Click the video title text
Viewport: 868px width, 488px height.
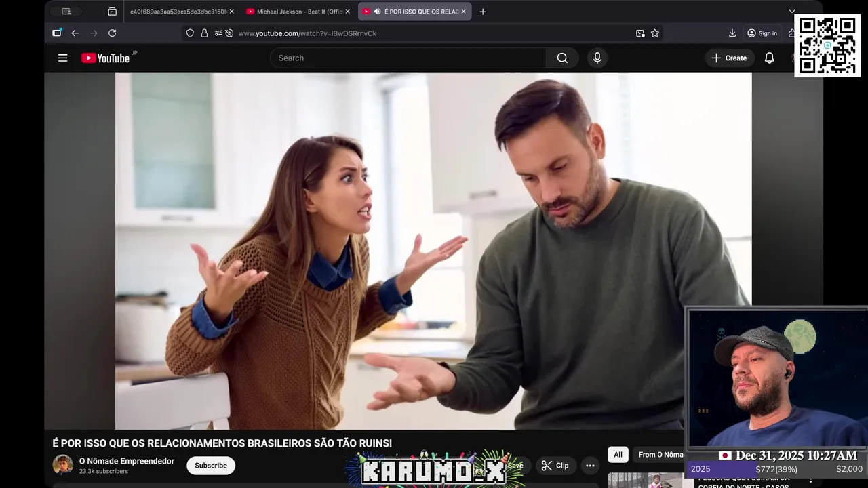click(222, 443)
